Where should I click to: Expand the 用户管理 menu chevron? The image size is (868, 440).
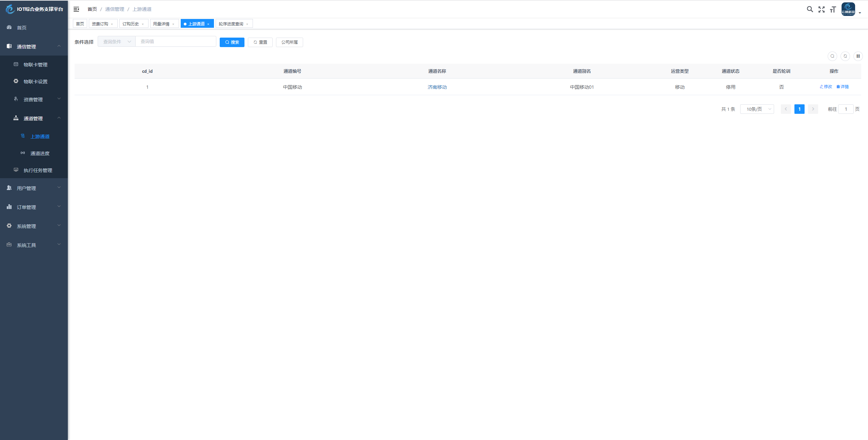tap(59, 188)
